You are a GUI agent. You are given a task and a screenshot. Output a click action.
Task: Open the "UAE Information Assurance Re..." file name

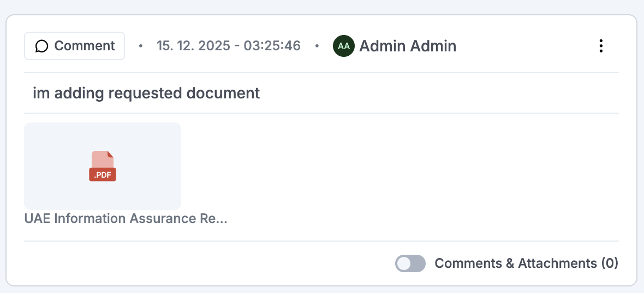[126, 219]
